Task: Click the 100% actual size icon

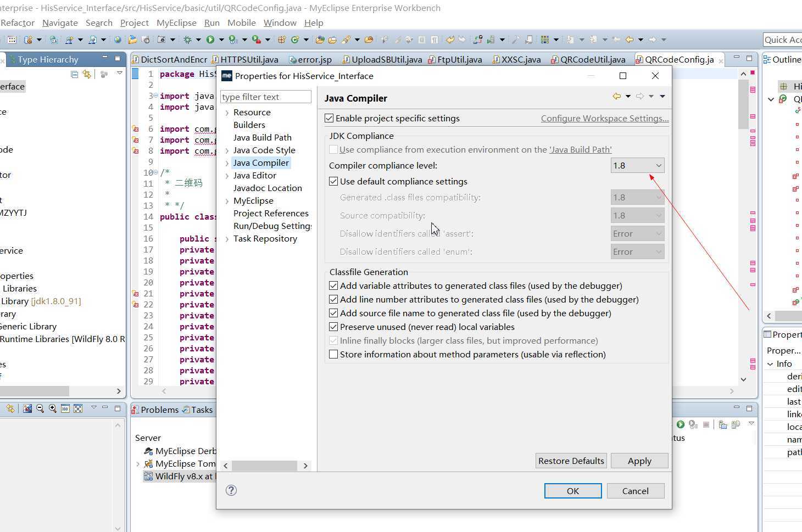Action: (65, 408)
